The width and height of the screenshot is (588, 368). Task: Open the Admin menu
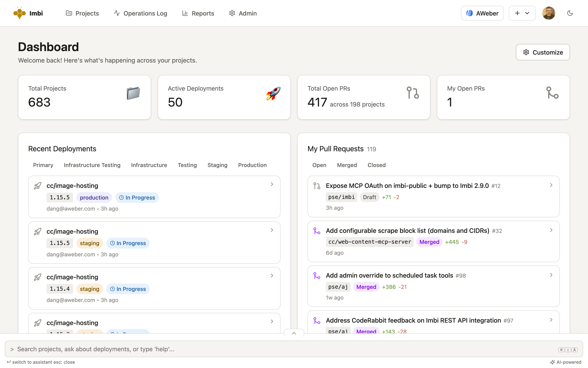243,13
